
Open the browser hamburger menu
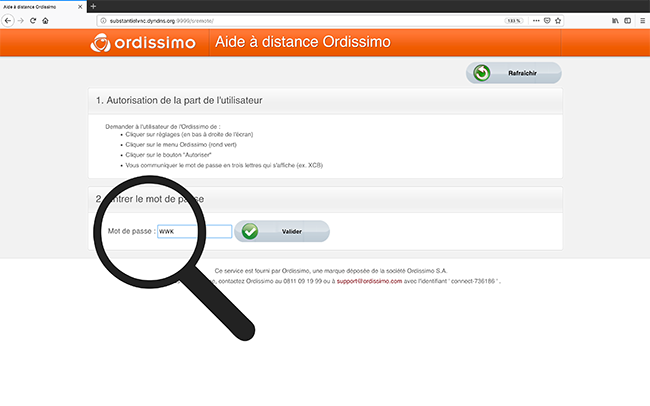[x=643, y=20]
